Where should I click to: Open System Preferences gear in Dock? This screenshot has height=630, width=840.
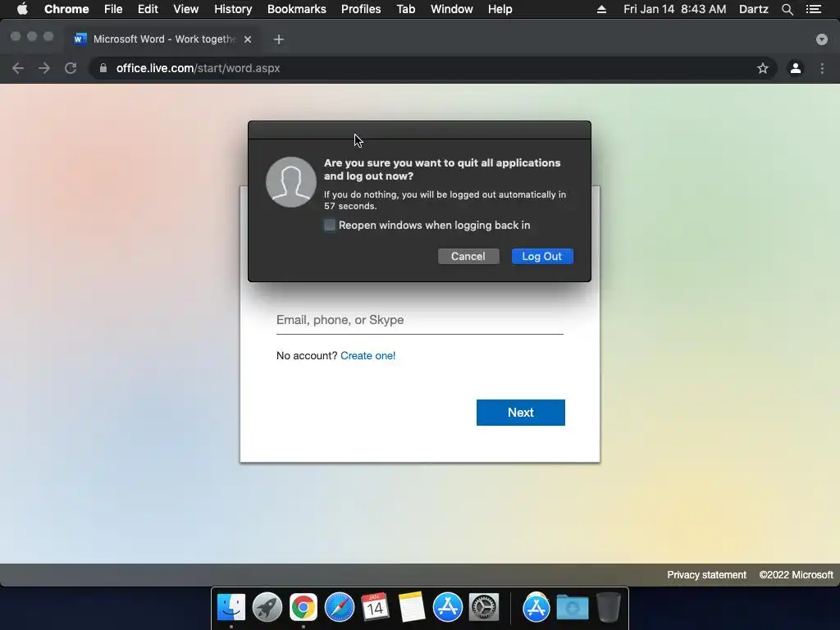pos(484,608)
